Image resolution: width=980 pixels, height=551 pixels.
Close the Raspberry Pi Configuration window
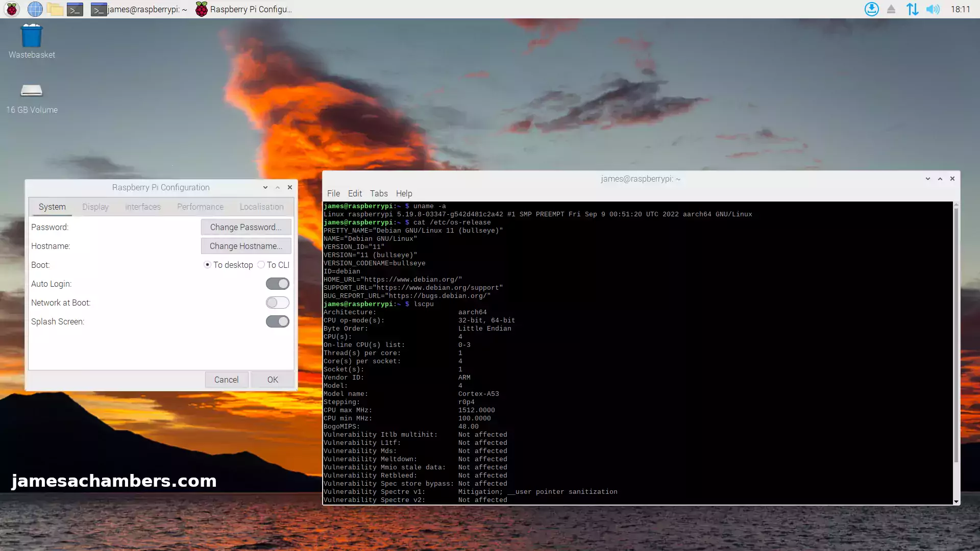click(290, 187)
